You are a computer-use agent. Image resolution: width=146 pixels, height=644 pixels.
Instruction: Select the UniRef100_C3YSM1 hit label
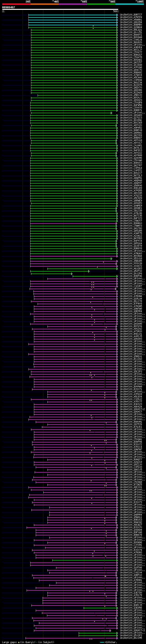(131, 545)
